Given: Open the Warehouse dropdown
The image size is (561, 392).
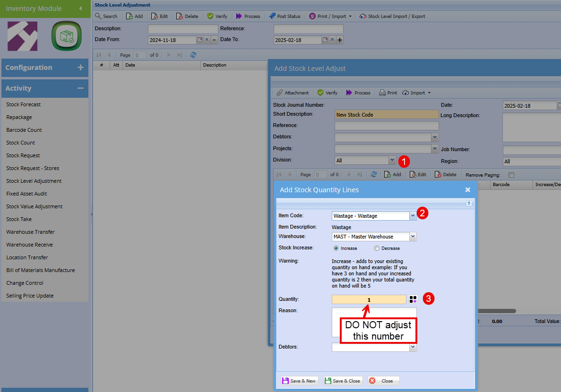Looking at the screenshot, I should (413, 237).
